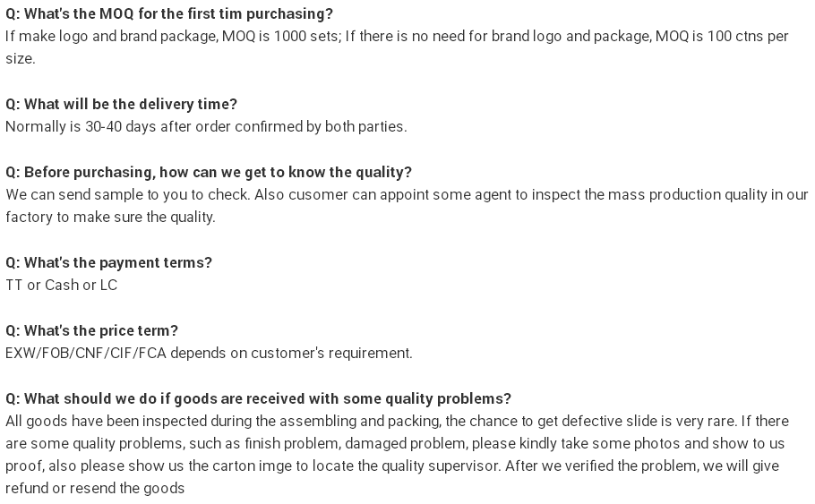Select the price term question heading
The image size is (815, 504).
[x=91, y=331]
